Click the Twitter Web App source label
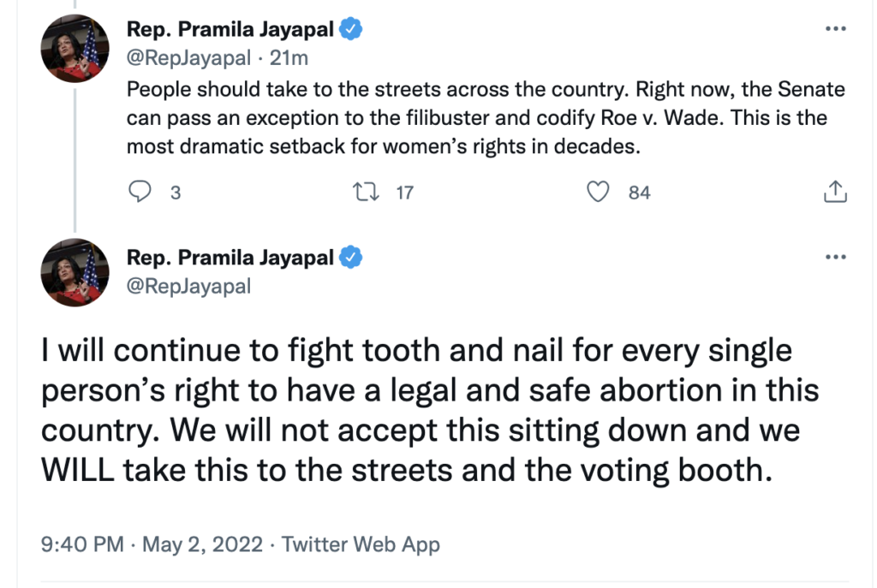Screen dimensions: 877x588 [361, 543]
